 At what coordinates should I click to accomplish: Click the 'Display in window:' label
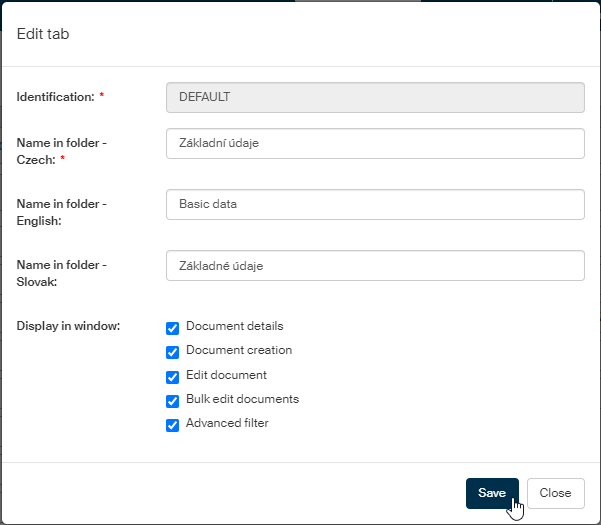[68, 326]
